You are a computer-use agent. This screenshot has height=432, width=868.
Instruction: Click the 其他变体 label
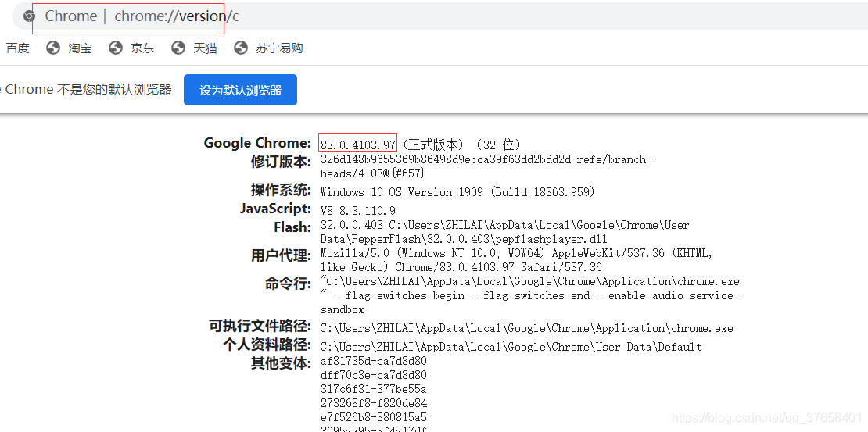[x=282, y=363]
